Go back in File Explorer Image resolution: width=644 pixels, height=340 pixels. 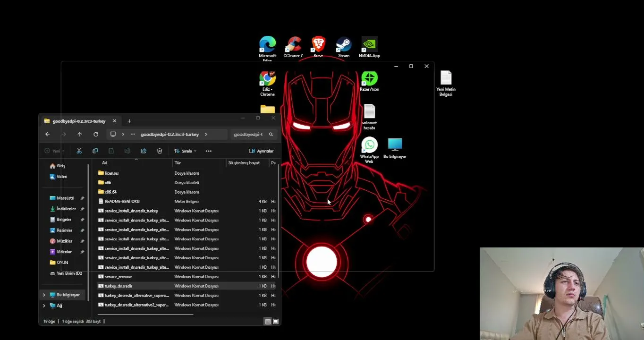point(47,134)
